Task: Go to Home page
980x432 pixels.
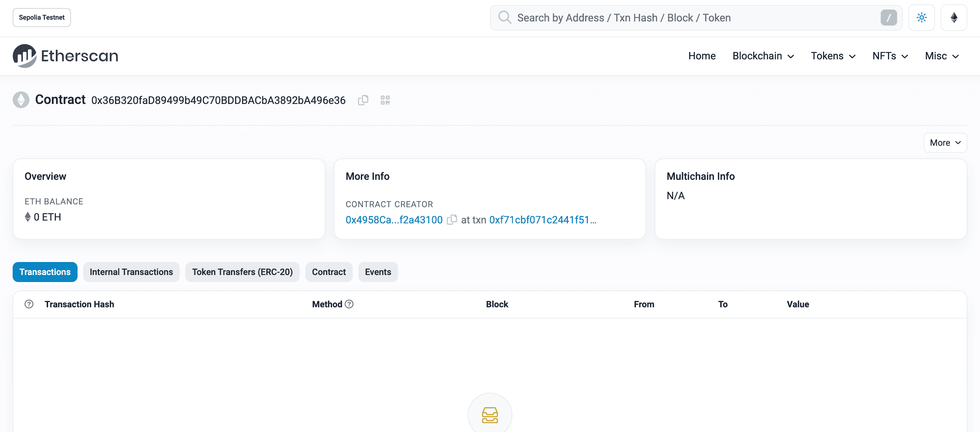Action: click(x=702, y=56)
